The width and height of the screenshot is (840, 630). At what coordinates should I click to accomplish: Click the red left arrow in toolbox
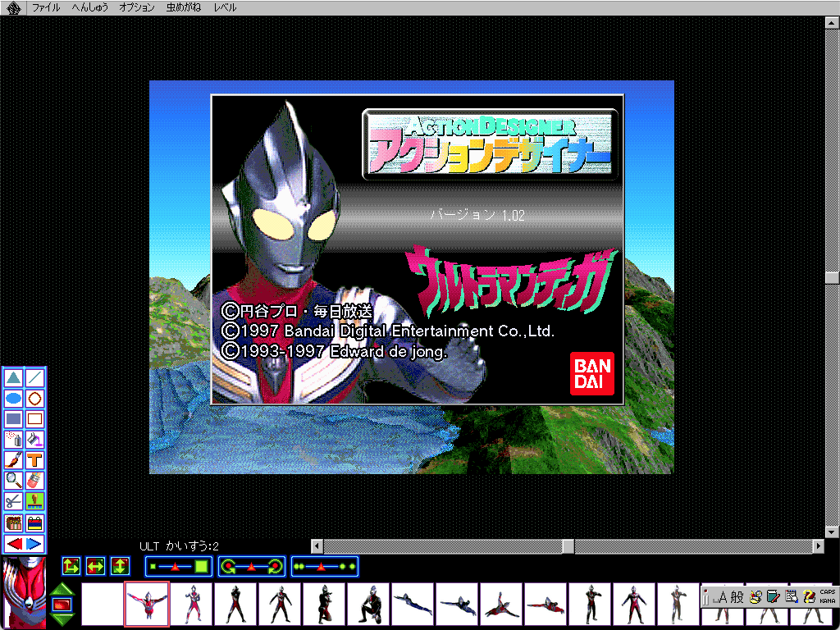click(15, 544)
